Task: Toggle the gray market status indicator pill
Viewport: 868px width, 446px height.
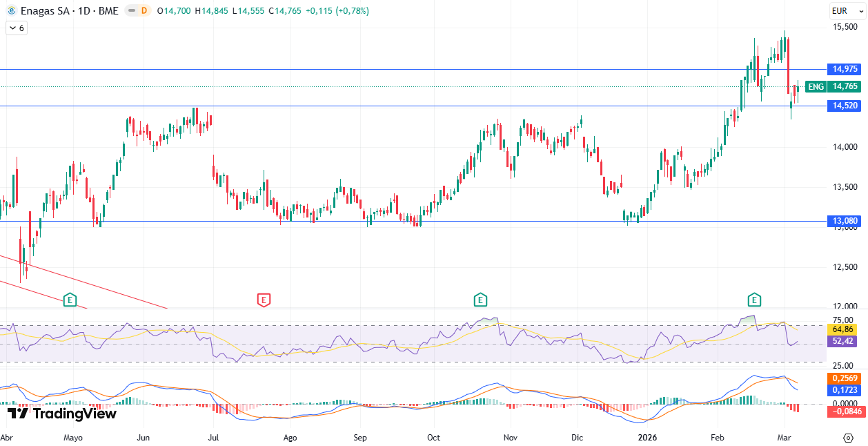Action: pos(130,11)
